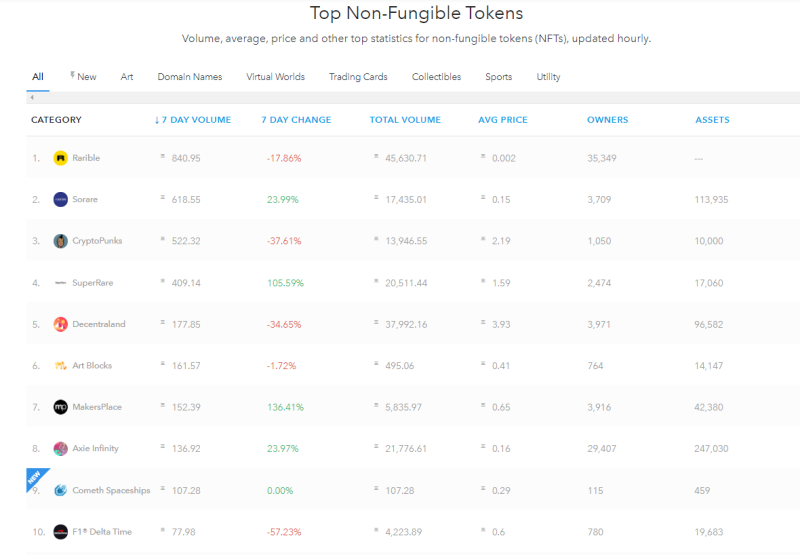Click the Art Blocks logo icon
Viewport: 800px width, 555px height.
tap(60, 366)
